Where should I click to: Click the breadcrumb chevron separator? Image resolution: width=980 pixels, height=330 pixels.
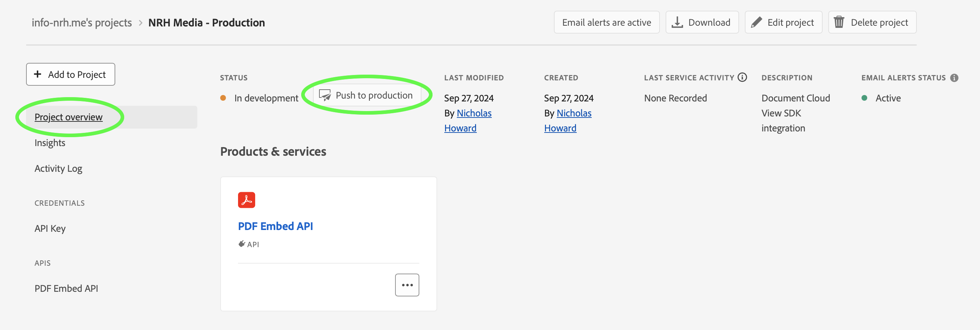tap(140, 23)
